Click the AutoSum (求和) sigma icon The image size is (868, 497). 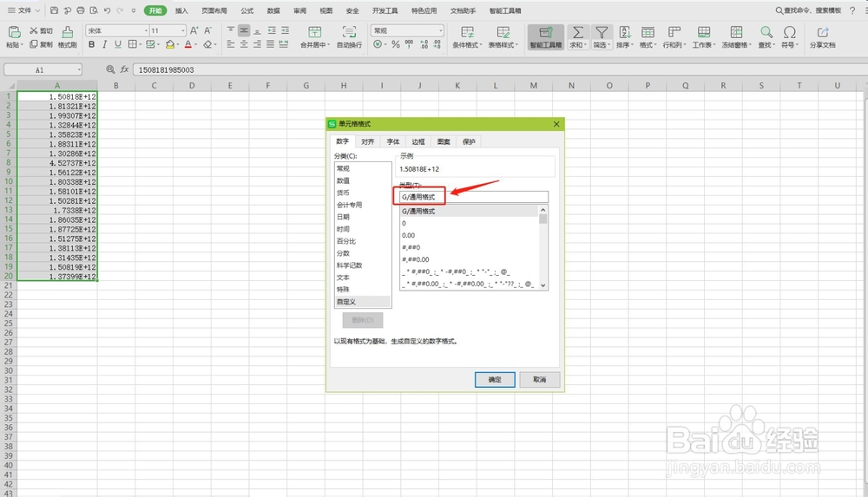coord(577,32)
